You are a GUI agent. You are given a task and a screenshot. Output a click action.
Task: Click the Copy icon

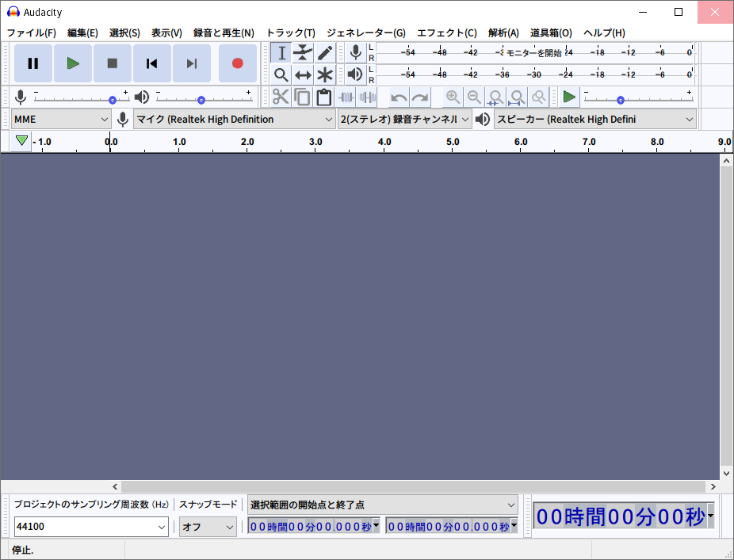coord(303,97)
